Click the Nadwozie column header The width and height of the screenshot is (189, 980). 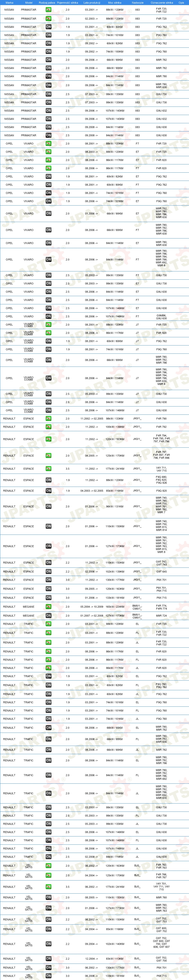pyautogui.click(x=138, y=2)
